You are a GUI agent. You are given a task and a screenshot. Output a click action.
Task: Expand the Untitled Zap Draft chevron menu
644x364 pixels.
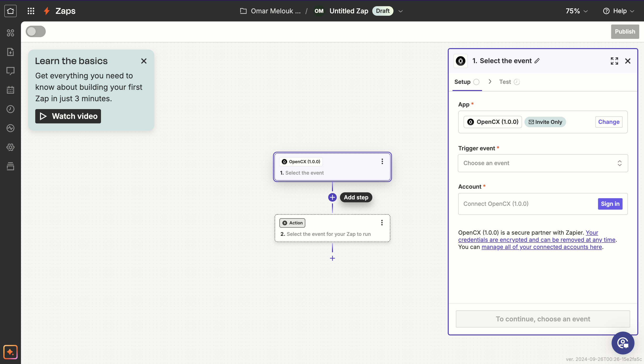(x=401, y=11)
